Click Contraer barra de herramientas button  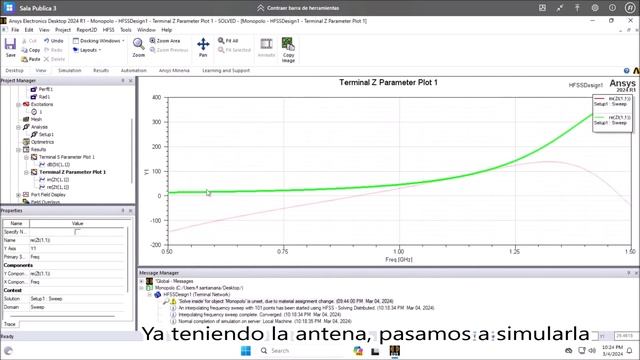(298, 8)
